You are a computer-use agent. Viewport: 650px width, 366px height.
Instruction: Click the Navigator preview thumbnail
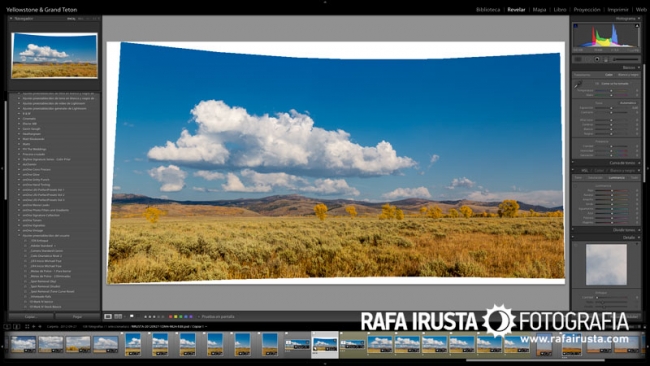point(54,56)
